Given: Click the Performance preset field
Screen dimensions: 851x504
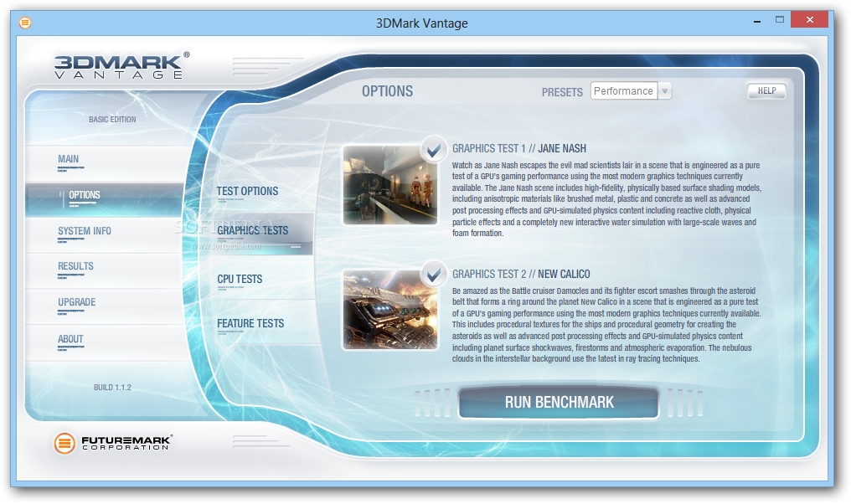Looking at the screenshot, I should pos(624,91).
